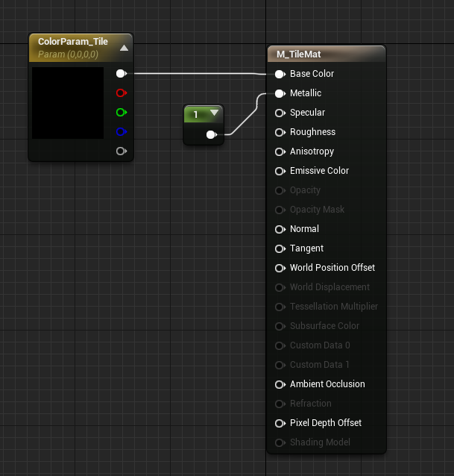Click the Param (0,0,0,0) subtitle
Image resolution: width=454 pixels, height=476 pixels.
pyautogui.click(x=69, y=54)
